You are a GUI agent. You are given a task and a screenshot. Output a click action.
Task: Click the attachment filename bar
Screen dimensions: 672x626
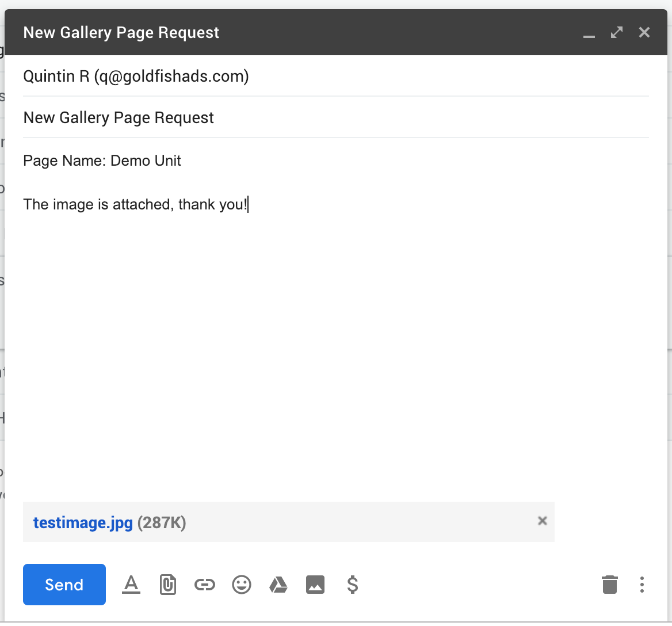pyautogui.click(x=288, y=522)
